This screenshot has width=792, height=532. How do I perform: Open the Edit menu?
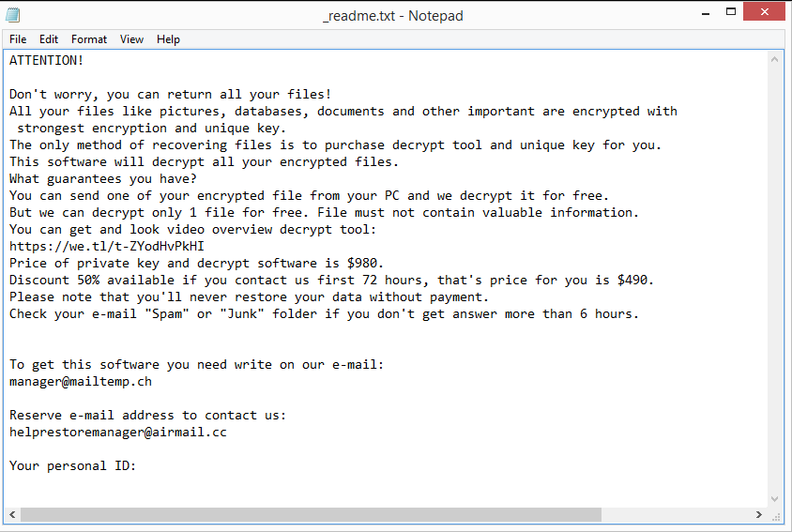pos(49,39)
